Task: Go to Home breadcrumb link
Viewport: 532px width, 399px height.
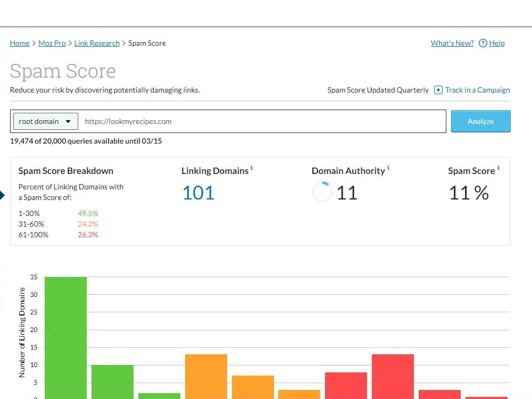Action: point(20,43)
